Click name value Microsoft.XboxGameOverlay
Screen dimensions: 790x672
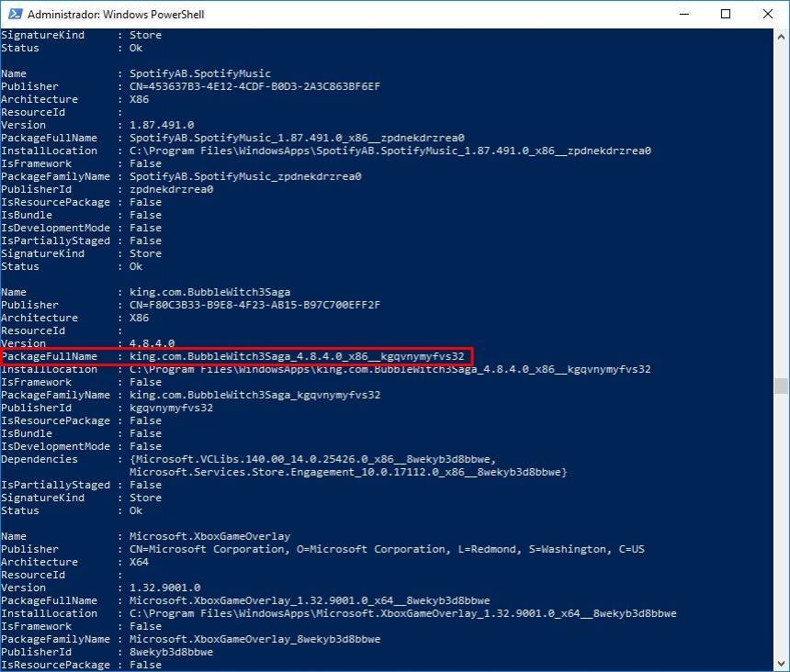[x=209, y=537]
